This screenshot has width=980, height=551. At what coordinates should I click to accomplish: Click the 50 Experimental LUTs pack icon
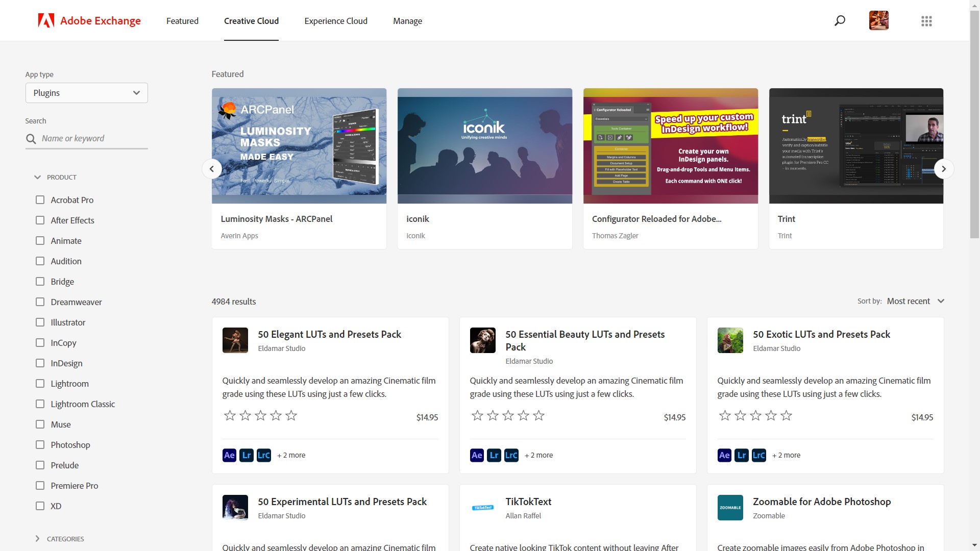point(235,508)
